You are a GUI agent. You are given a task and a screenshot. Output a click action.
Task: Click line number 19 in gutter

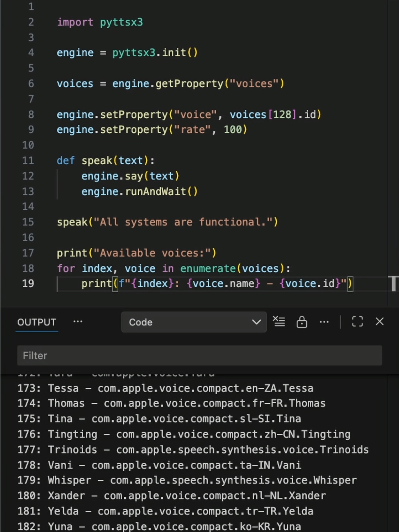point(28,283)
